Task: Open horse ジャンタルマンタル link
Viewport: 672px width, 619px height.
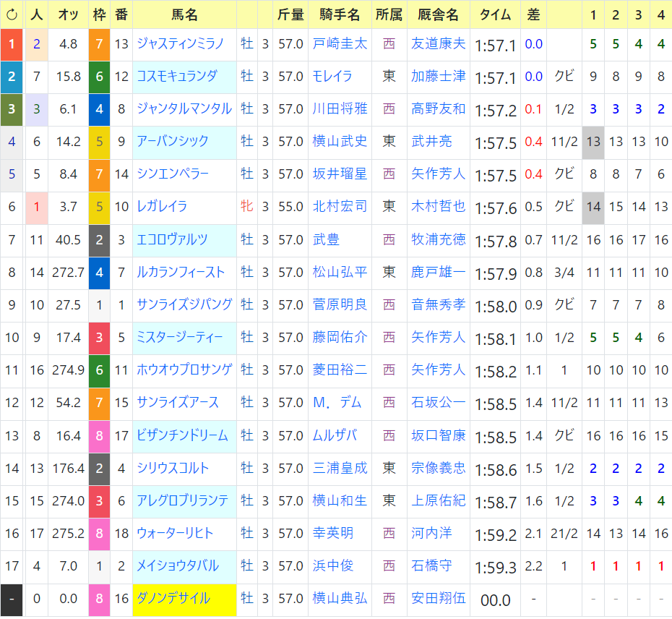Action: coord(184,109)
